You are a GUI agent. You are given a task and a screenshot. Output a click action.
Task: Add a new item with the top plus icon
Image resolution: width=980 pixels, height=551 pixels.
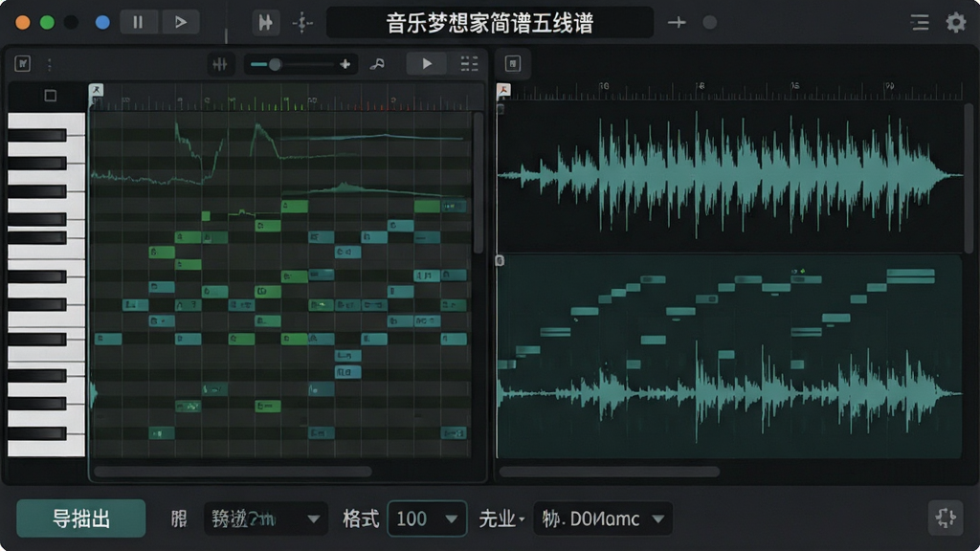[x=677, y=23]
